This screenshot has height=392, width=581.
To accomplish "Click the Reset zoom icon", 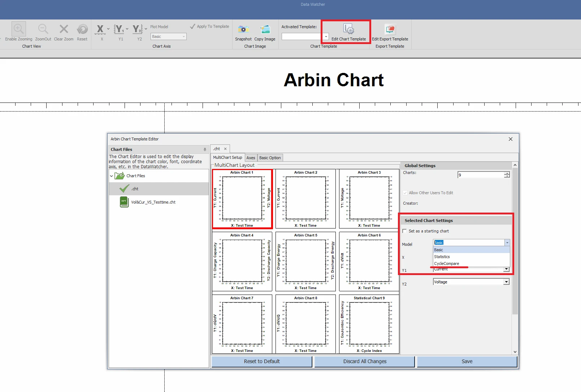I will (x=82, y=29).
